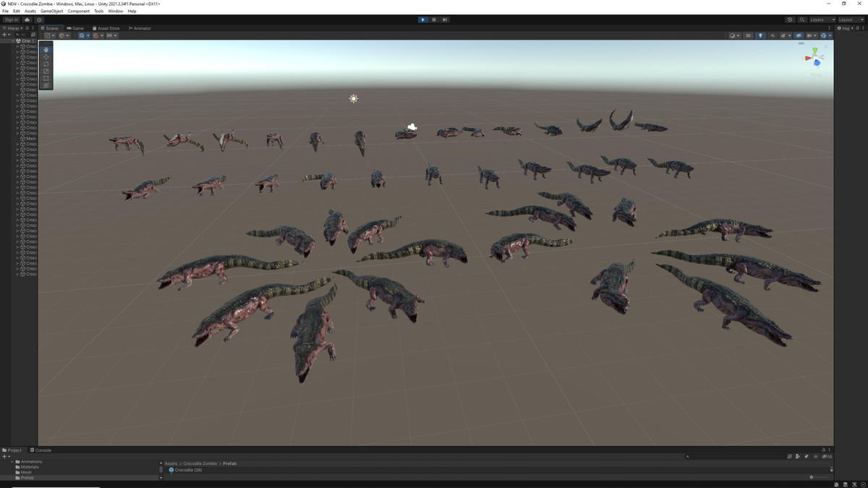
Task: Open the cloud services icon
Action: 27,20
